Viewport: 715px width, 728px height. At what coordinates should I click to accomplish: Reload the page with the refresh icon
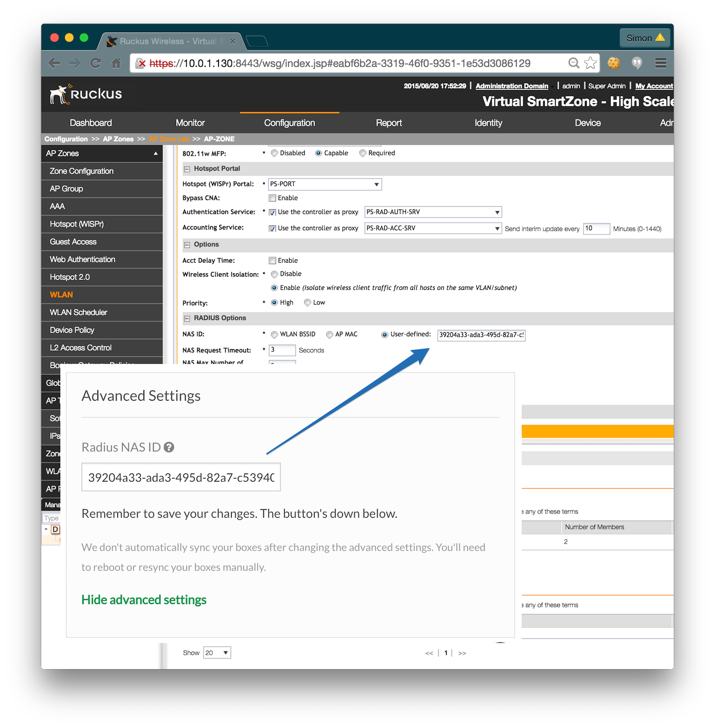(95, 63)
